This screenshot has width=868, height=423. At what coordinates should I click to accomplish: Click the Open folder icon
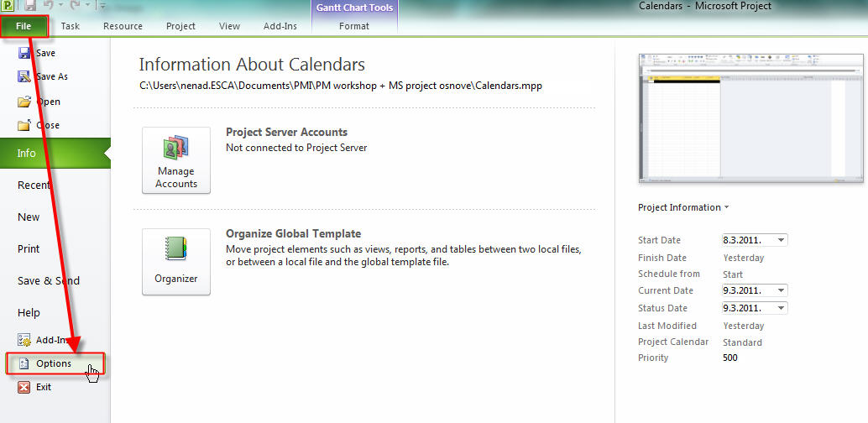coord(24,102)
